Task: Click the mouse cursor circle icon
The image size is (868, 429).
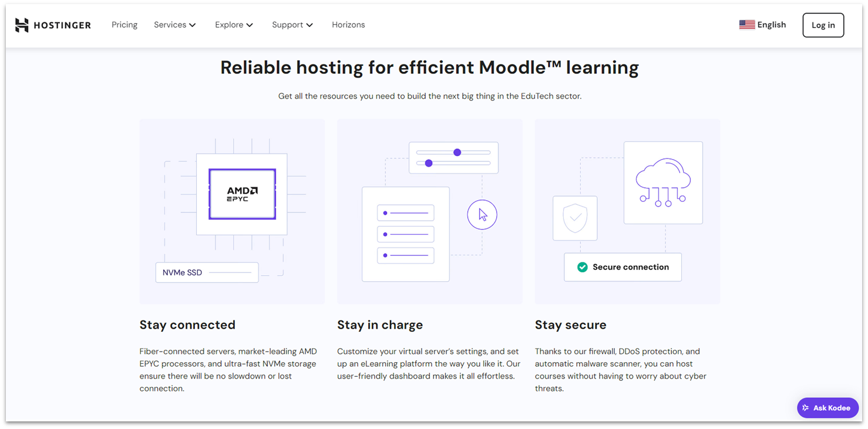Action: (482, 215)
